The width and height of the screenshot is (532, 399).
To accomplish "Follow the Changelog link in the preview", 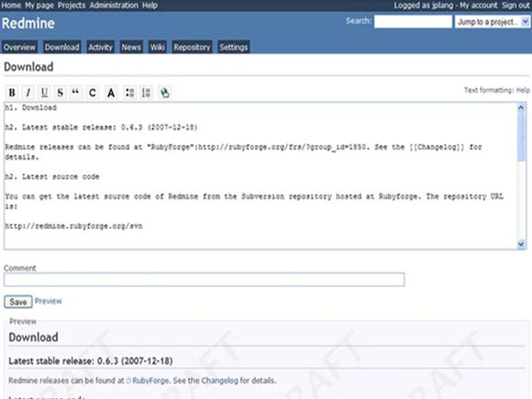I will coord(221,380).
